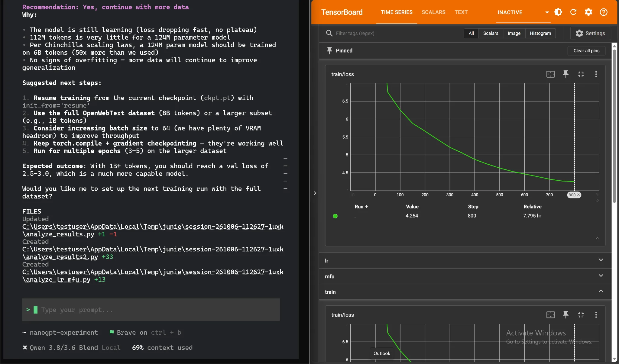The width and height of the screenshot is (619, 364).
Task: Fit pinned train/loss chart domain to data
Action: 551,74
